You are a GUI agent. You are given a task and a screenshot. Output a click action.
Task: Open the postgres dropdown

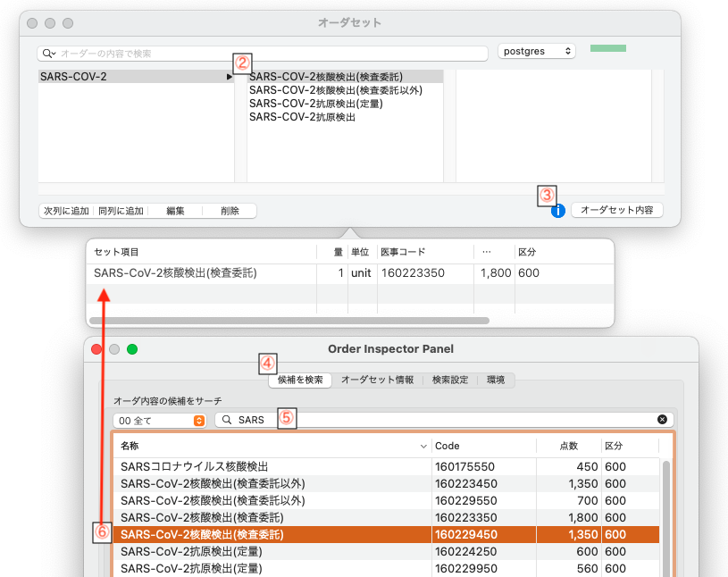tap(536, 52)
